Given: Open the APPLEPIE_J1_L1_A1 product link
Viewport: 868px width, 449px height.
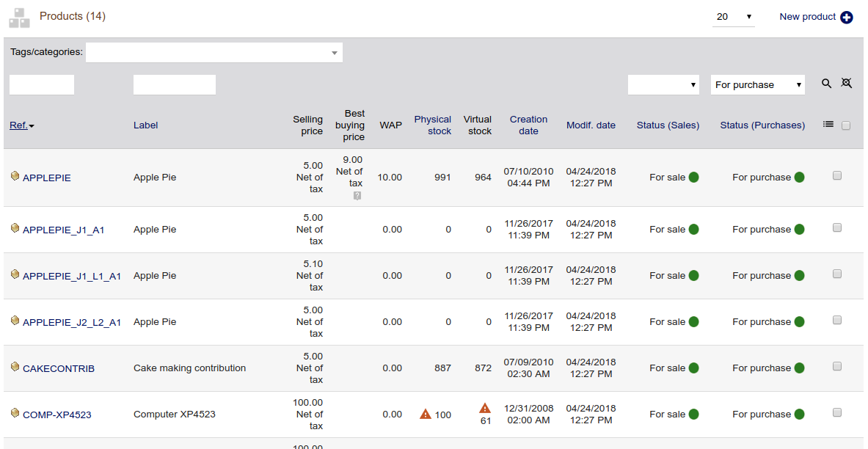Looking at the screenshot, I should tap(72, 277).
